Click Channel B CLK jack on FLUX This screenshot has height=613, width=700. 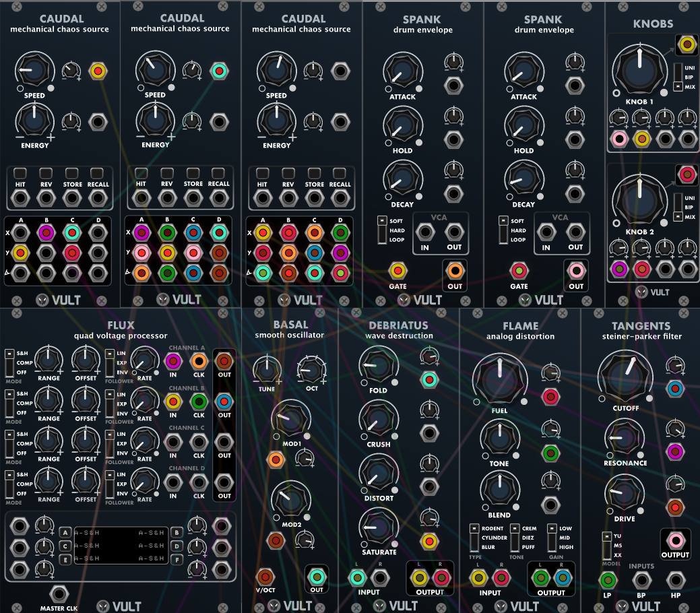coord(199,401)
